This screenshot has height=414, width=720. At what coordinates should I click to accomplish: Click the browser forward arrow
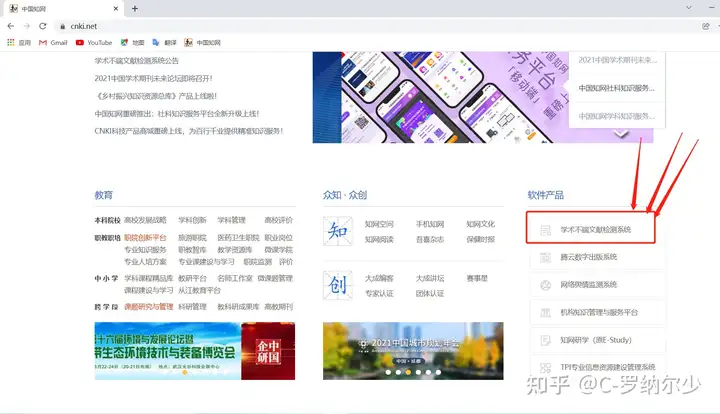pyautogui.click(x=27, y=26)
